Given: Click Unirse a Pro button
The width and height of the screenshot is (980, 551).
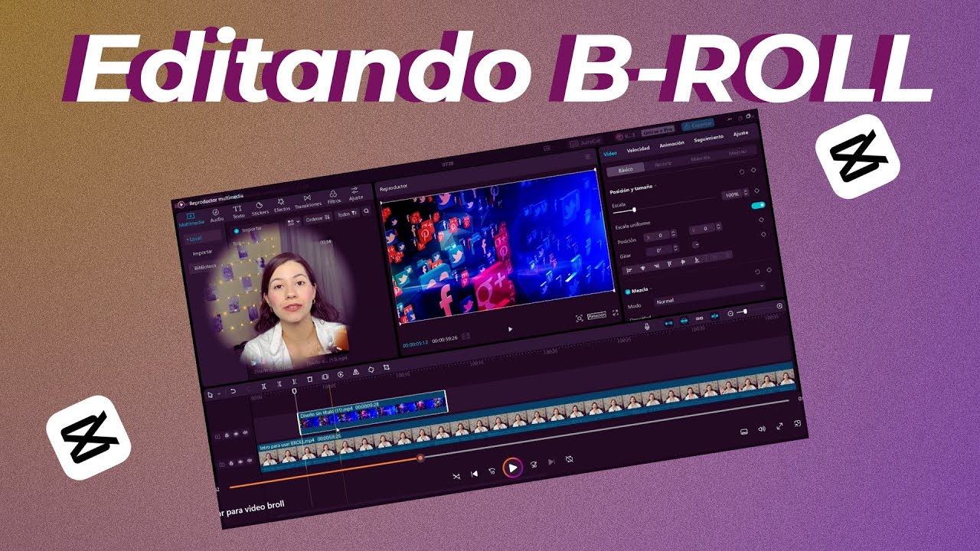Looking at the screenshot, I should [x=658, y=130].
